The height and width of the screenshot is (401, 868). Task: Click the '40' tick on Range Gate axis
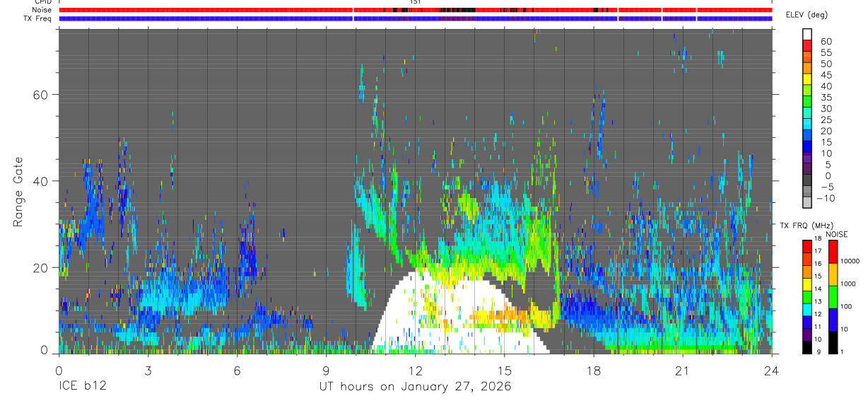(x=41, y=180)
